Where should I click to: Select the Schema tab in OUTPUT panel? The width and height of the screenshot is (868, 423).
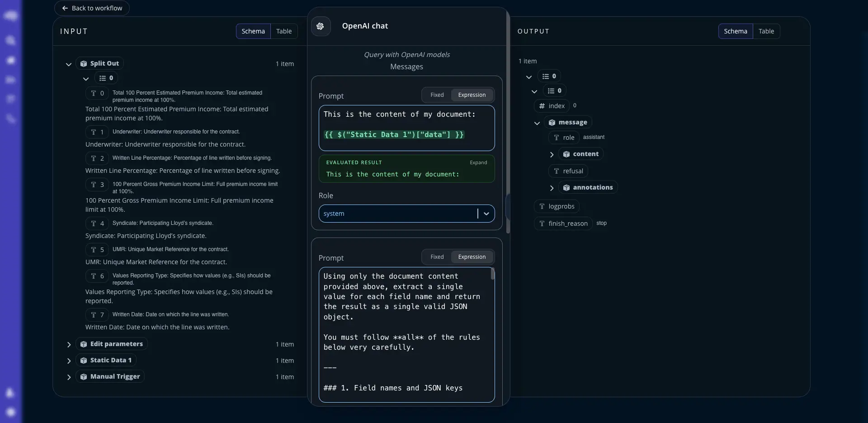pos(736,31)
